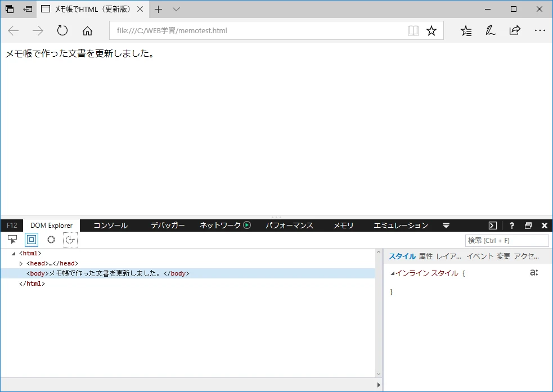Switch to the デバッガー tab

coord(168,226)
